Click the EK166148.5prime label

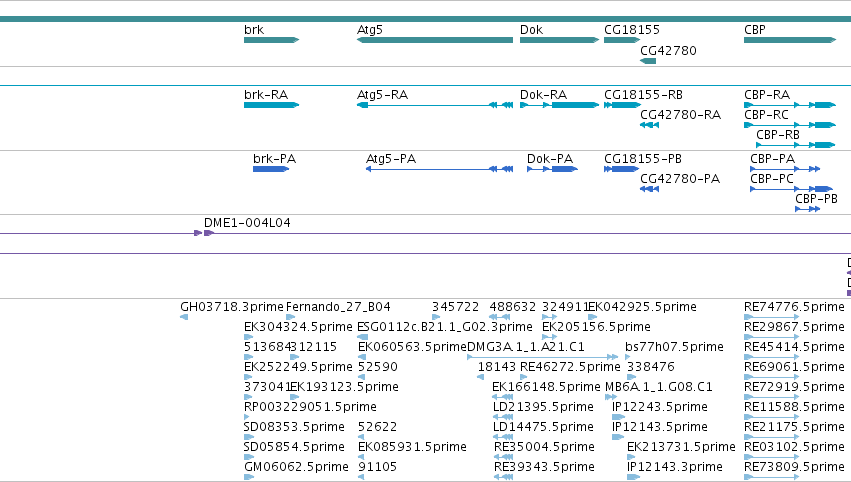(x=547, y=387)
